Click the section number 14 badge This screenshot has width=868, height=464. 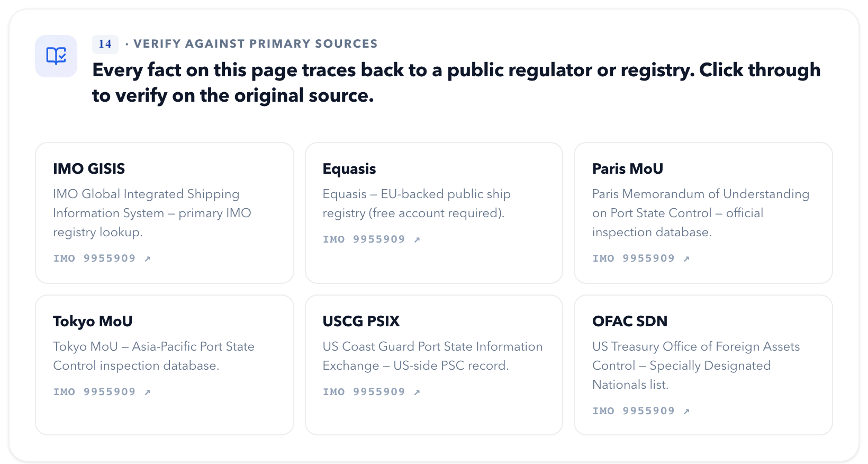[x=105, y=44]
